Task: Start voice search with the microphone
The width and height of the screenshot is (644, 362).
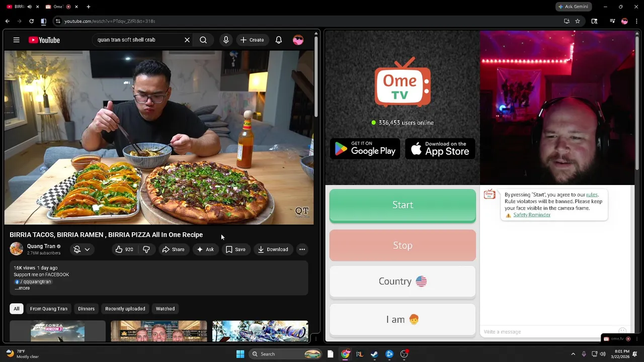Action: point(226,40)
